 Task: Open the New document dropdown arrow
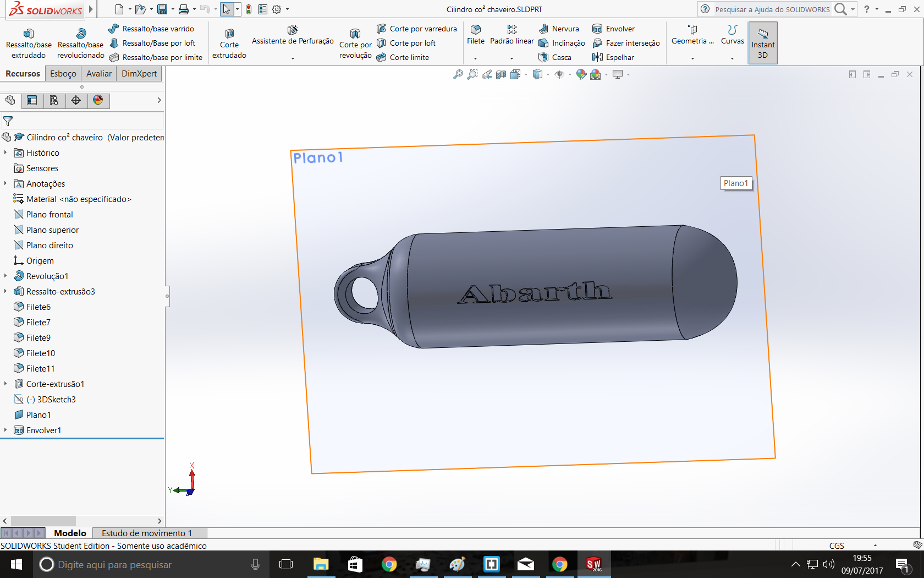pyautogui.click(x=130, y=9)
